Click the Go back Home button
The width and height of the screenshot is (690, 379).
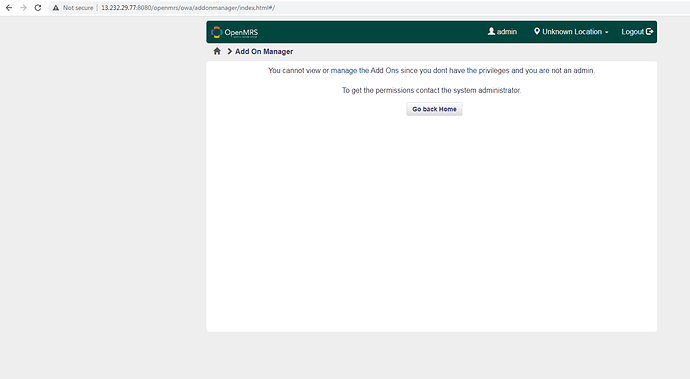pos(434,109)
